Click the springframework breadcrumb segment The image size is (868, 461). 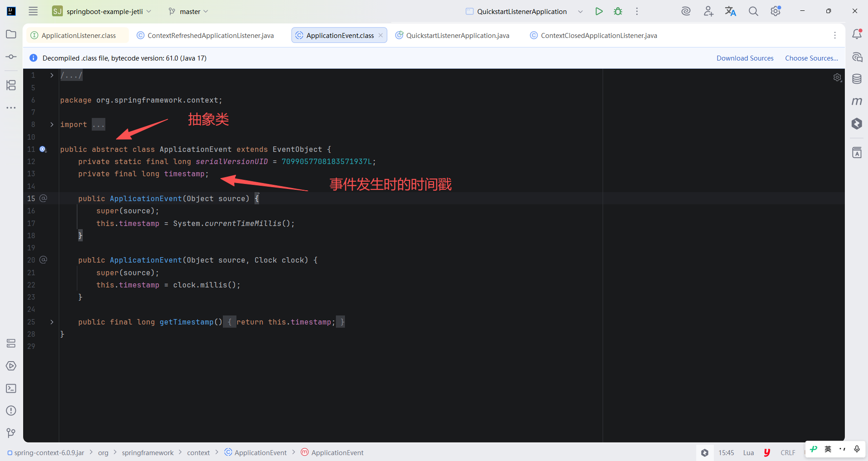coord(147,452)
